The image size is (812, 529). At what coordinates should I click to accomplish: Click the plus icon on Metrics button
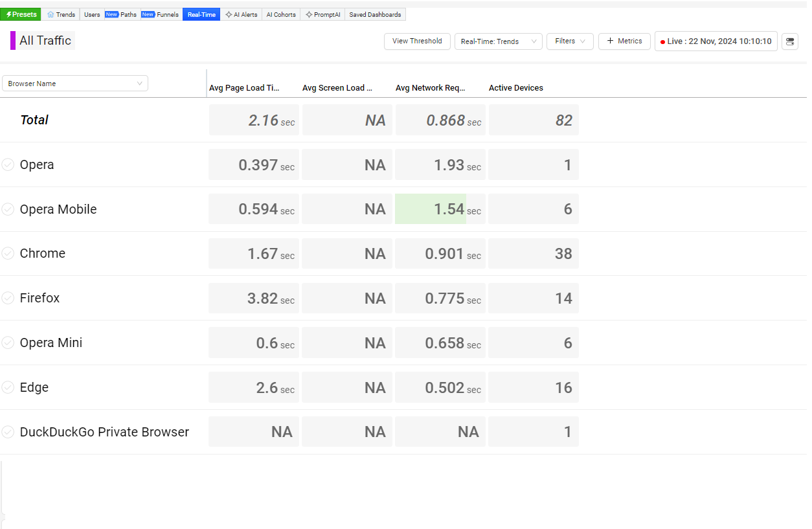pyautogui.click(x=610, y=41)
